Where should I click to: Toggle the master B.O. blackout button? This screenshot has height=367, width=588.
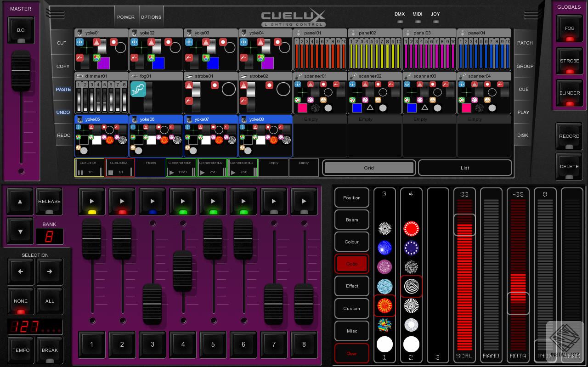(x=21, y=30)
